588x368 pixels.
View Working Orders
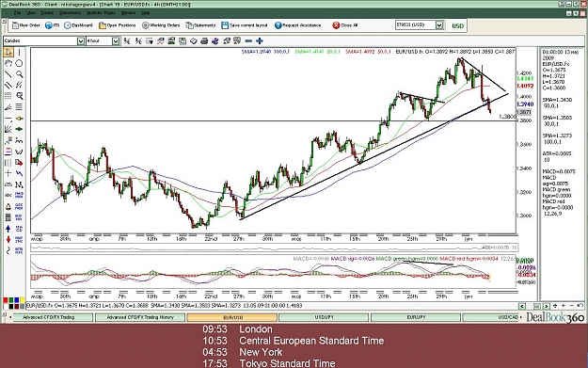(x=161, y=25)
